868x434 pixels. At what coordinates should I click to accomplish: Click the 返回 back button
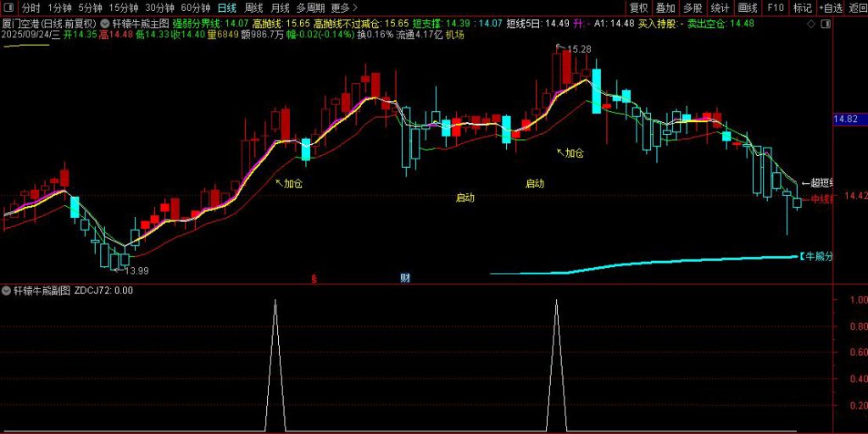point(857,8)
